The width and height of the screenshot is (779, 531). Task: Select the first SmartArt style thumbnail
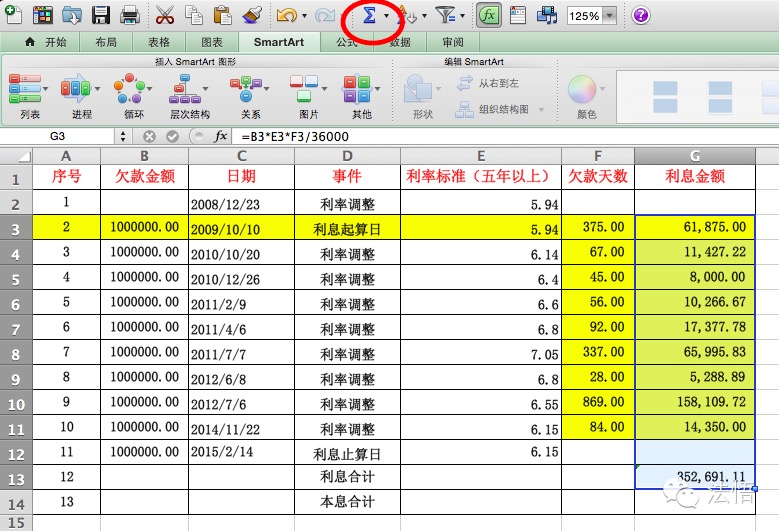(665, 96)
